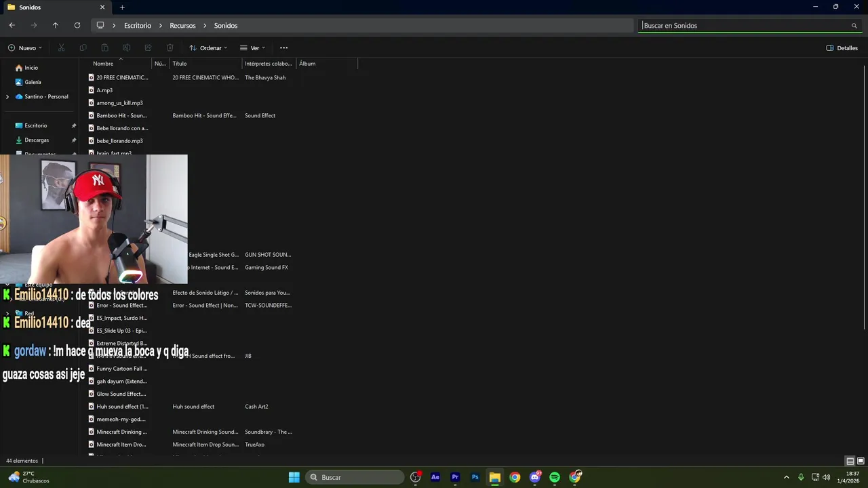Go back with the back arrow

tap(12, 25)
